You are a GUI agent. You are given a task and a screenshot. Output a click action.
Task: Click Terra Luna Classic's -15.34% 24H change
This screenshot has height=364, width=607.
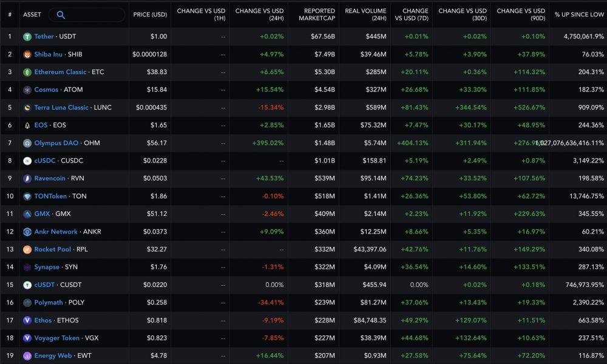pyautogui.click(x=271, y=107)
